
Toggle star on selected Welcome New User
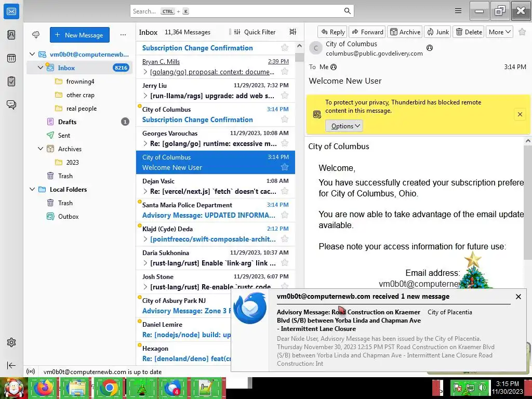(x=285, y=167)
